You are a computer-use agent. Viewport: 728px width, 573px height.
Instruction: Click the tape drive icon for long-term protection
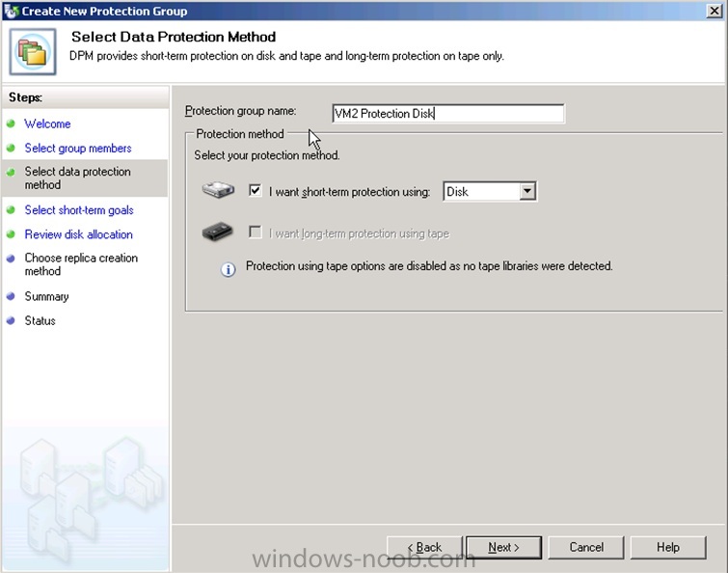click(x=218, y=232)
